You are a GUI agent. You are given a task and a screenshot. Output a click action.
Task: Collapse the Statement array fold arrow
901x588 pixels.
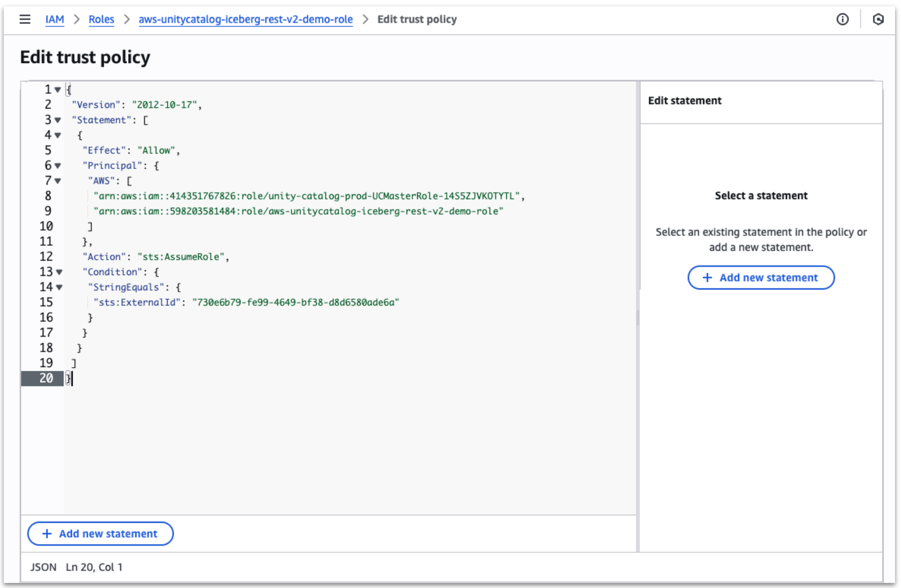pyautogui.click(x=57, y=120)
